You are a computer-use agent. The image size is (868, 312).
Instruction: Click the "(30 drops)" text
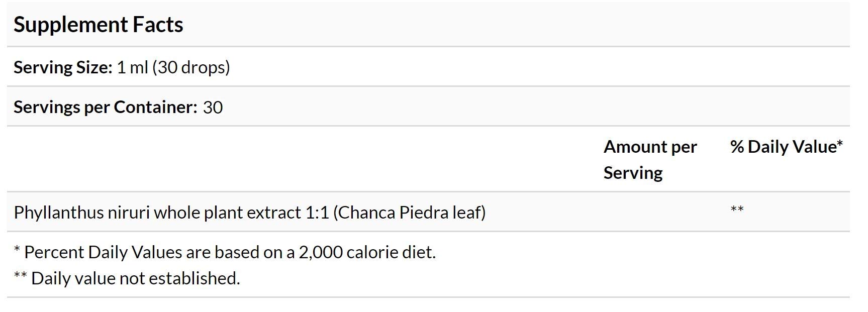pyautogui.click(x=191, y=67)
